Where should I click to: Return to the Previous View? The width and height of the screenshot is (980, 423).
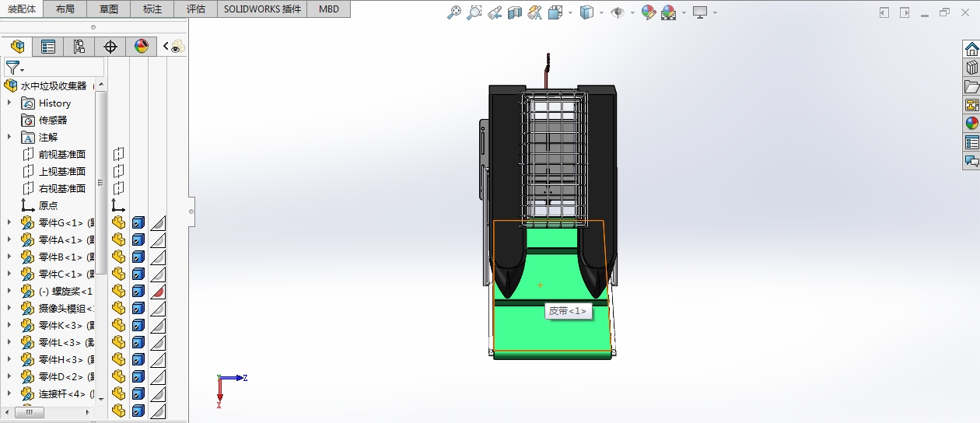(x=494, y=12)
